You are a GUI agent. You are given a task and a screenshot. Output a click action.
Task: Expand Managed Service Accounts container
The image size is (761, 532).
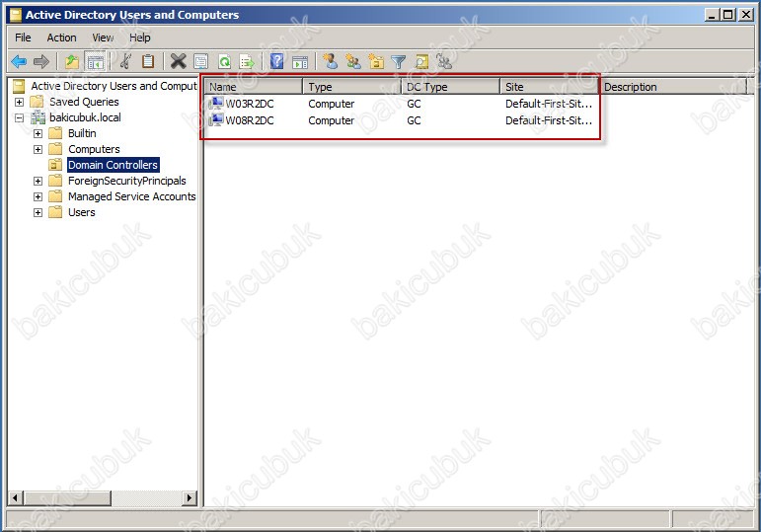tap(38, 196)
